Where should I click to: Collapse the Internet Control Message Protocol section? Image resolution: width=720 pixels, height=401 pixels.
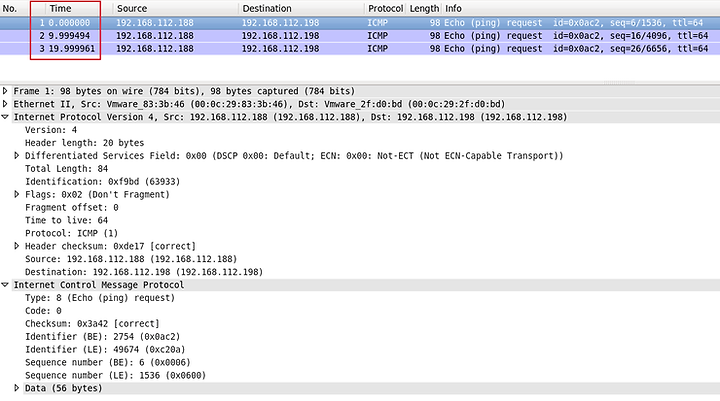click(x=5, y=285)
